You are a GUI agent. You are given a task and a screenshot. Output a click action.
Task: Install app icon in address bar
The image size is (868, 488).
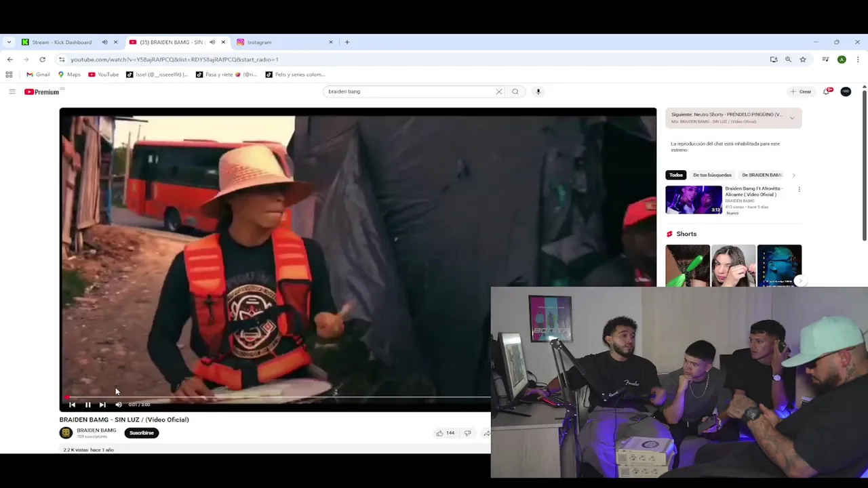[x=774, y=60]
